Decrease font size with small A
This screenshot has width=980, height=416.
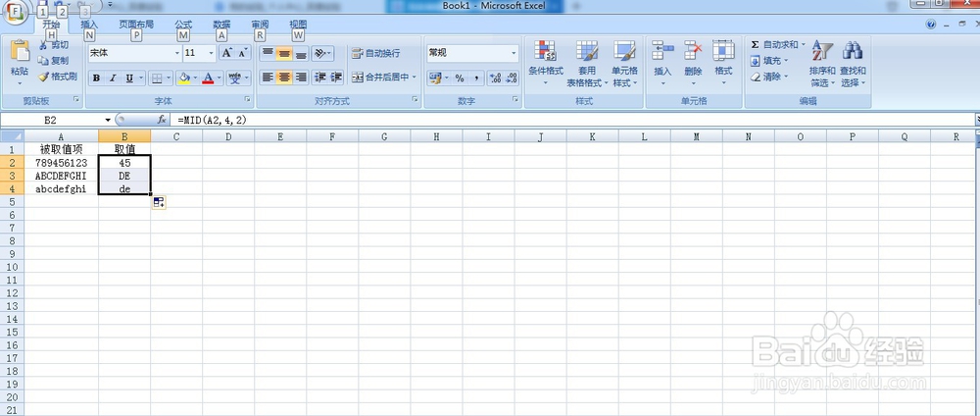click(243, 53)
